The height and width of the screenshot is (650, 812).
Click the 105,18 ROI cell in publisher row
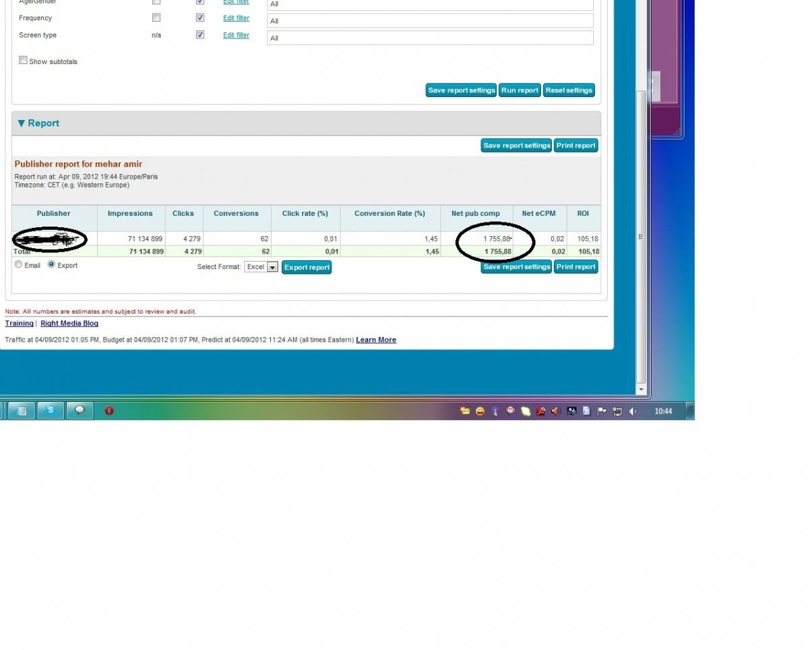(x=588, y=239)
